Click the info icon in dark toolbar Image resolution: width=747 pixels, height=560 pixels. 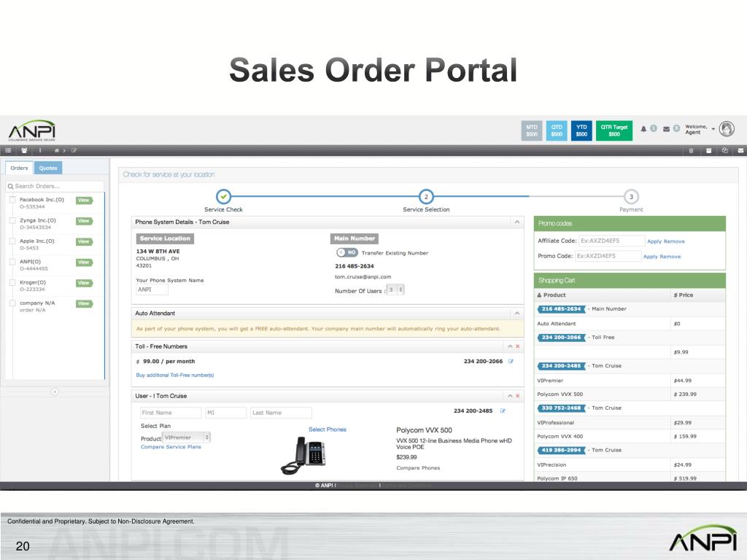coord(40,150)
